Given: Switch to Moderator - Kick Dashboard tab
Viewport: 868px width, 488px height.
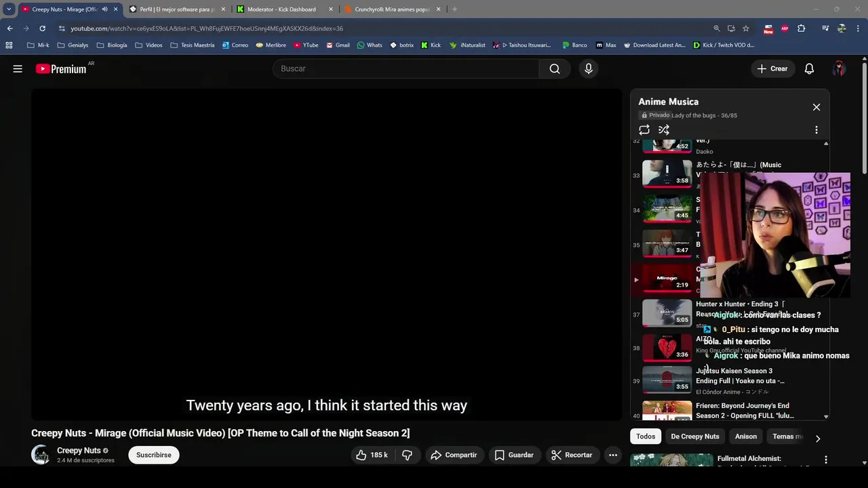Looking at the screenshot, I should tap(281, 9).
